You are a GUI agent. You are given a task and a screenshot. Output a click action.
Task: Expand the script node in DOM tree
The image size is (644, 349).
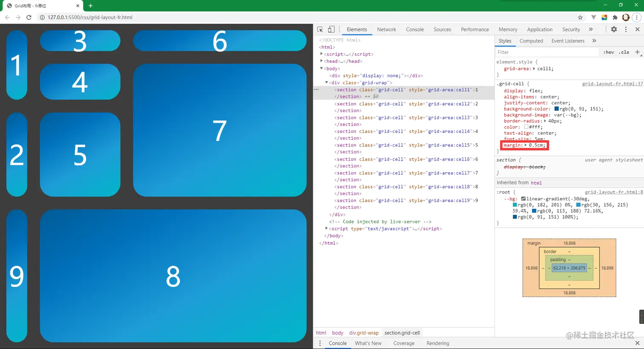(x=322, y=54)
